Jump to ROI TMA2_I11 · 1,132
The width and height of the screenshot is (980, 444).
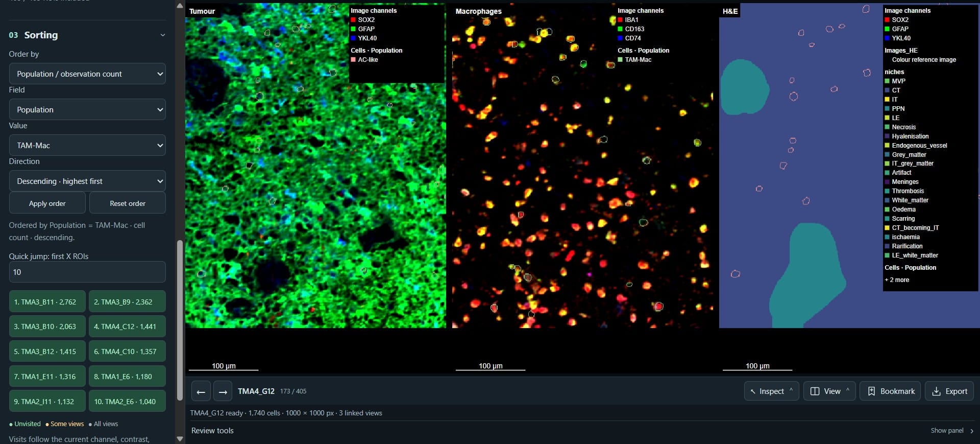(47, 402)
